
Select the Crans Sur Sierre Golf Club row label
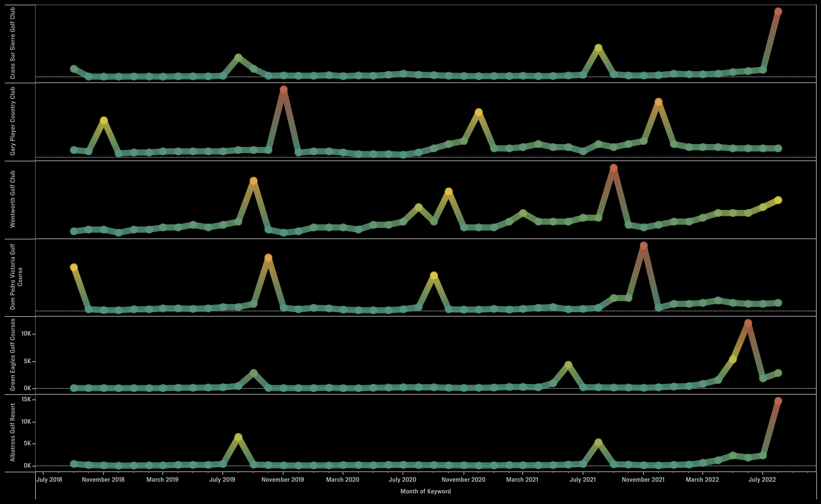coord(13,43)
